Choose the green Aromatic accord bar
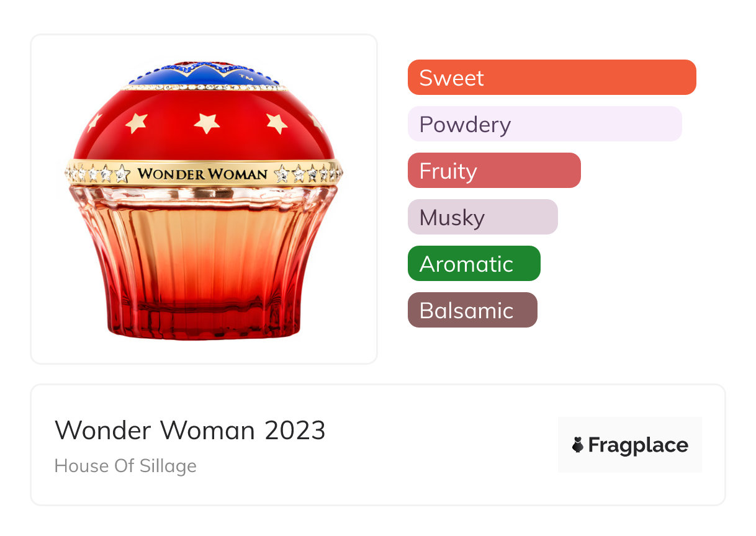 474,264
